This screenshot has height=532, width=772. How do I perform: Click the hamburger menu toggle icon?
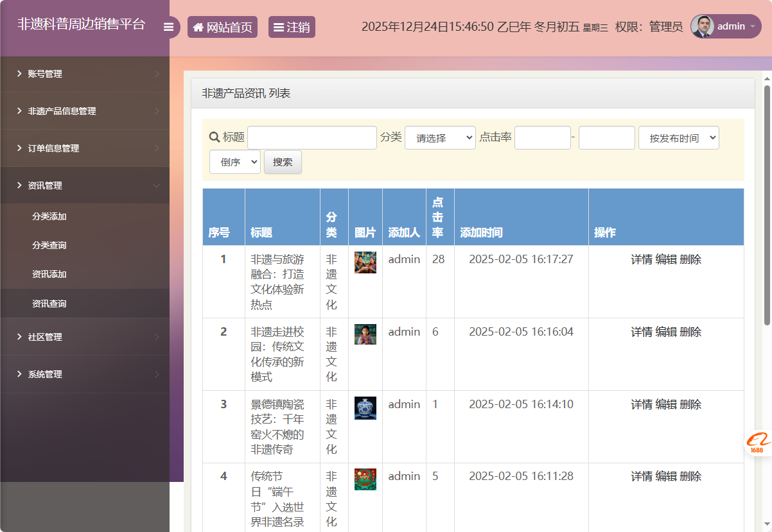pos(169,26)
